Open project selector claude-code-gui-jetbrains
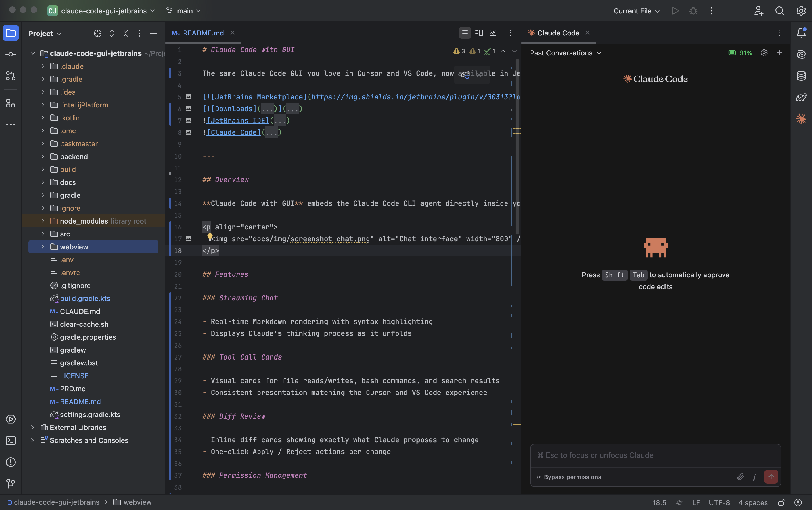The height and width of the screenshot is (510, 812). tap(101, 11)
